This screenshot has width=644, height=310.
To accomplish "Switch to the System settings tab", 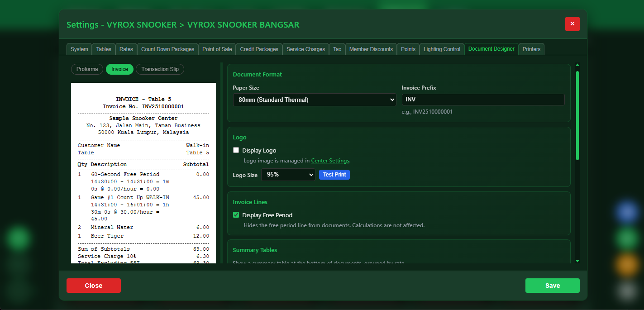I will coord(79,49).
